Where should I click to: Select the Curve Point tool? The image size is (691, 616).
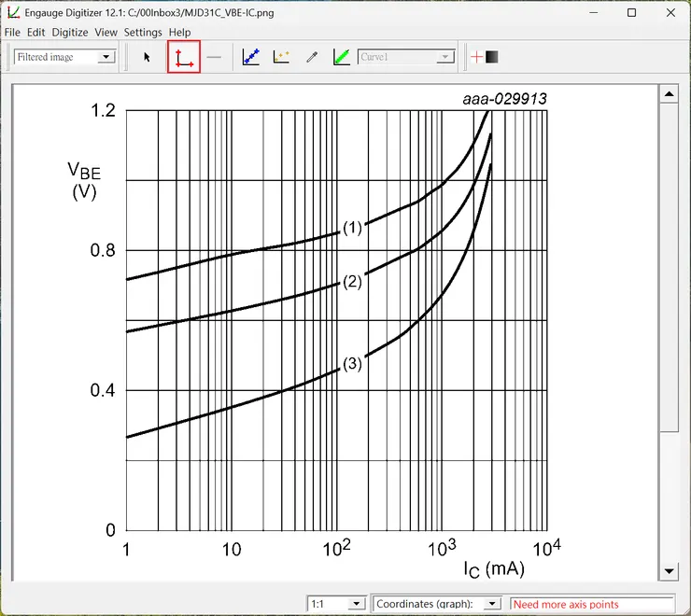tap(251, 57)
